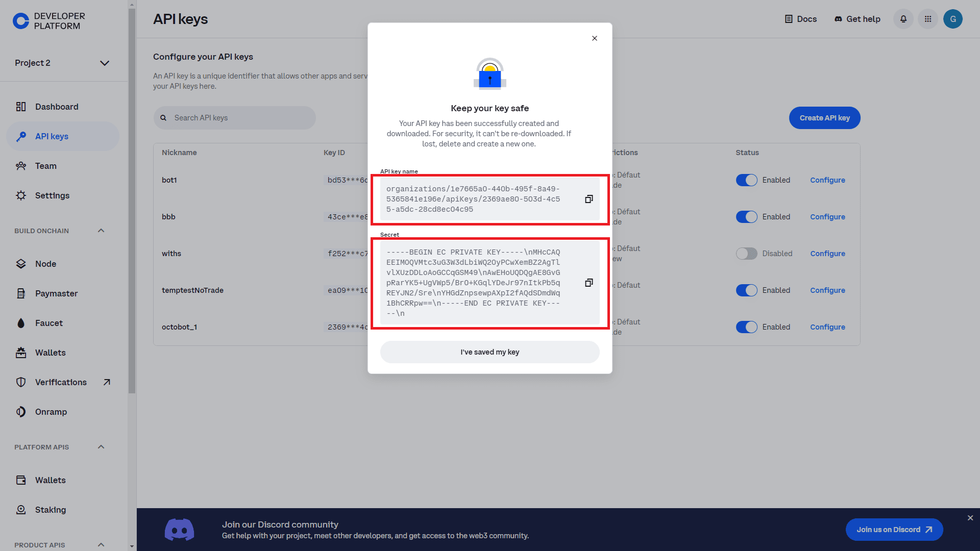Click the Dashboard grid icon
980x551 pixels.
coord(21,107)
